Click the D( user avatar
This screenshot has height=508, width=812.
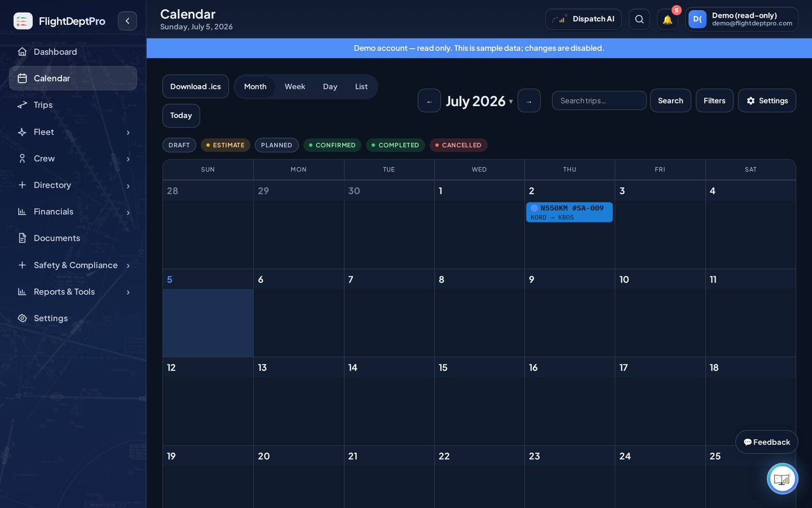697,19
